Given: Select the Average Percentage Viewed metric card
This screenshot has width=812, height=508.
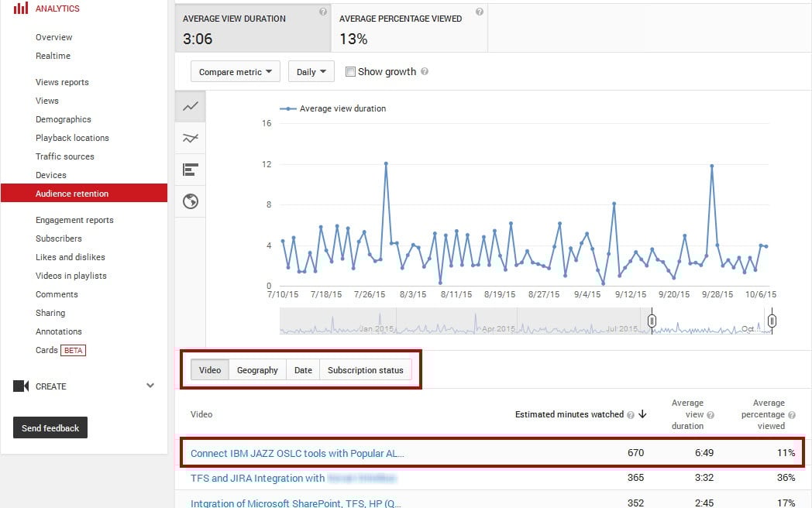Looking at the screenshot, I should pos(409,28).
